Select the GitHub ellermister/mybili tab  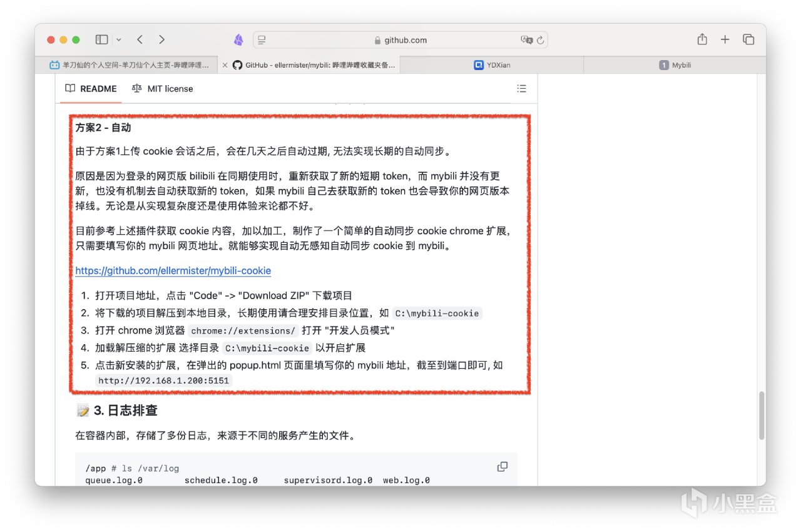click(x=309, y=65)
